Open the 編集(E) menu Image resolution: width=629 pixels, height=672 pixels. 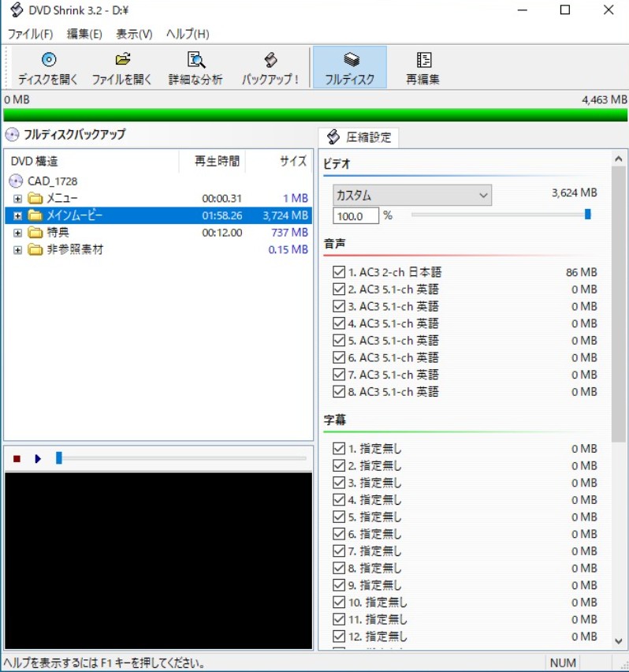84,34
